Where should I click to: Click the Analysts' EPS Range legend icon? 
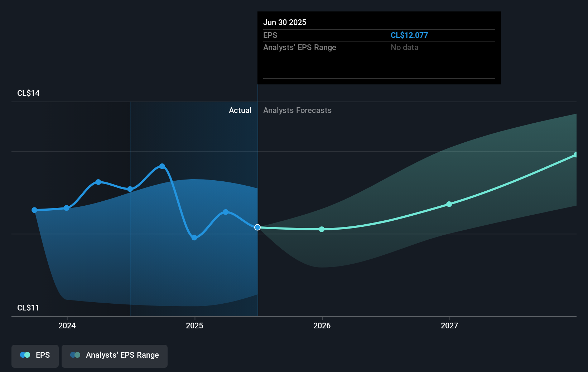pos(75,354)
